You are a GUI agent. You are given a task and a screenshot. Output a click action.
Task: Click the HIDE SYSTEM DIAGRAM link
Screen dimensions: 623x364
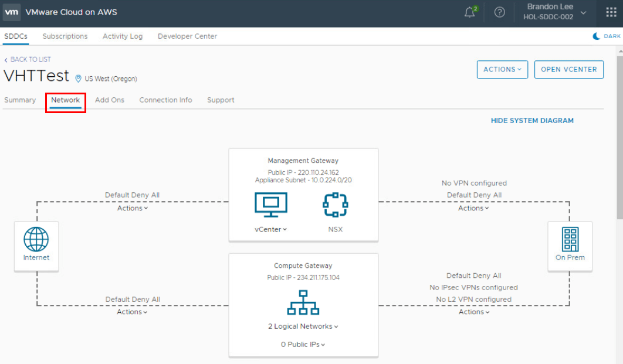[x=532, y=121]
